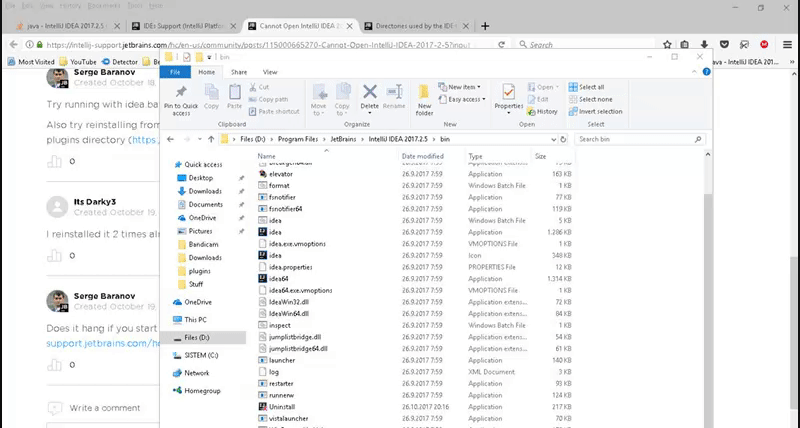Screen dimensions: 800x428
Task: Click Invert selection in ribbon
Action: point(595,112)
